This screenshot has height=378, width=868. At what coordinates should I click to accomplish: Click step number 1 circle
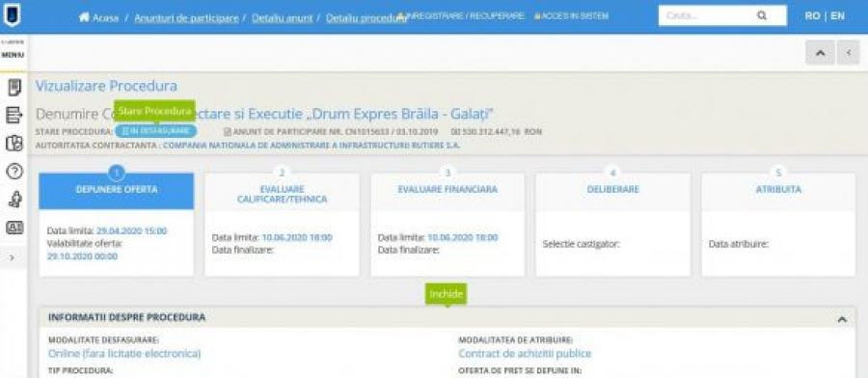click(117, 174)
